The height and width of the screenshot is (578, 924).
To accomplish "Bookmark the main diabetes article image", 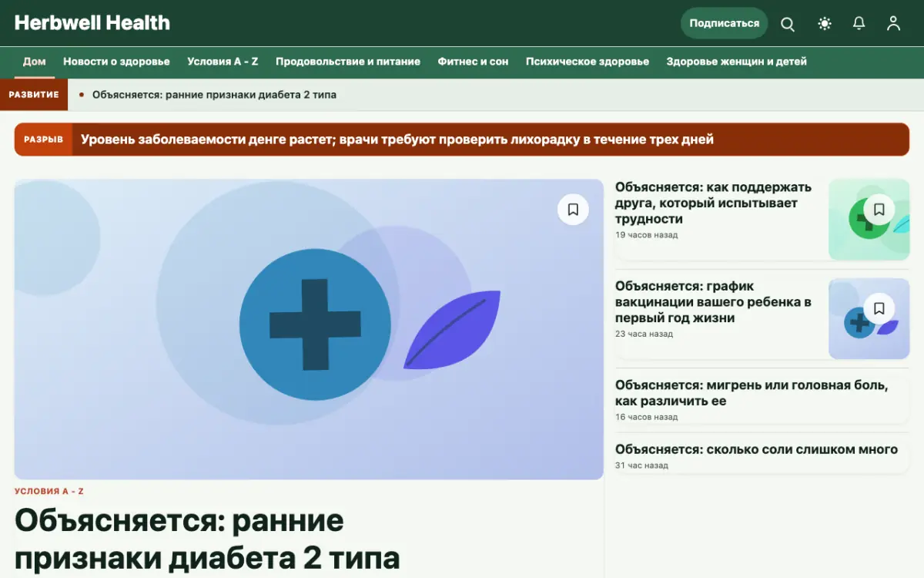I will pos(573,210).
